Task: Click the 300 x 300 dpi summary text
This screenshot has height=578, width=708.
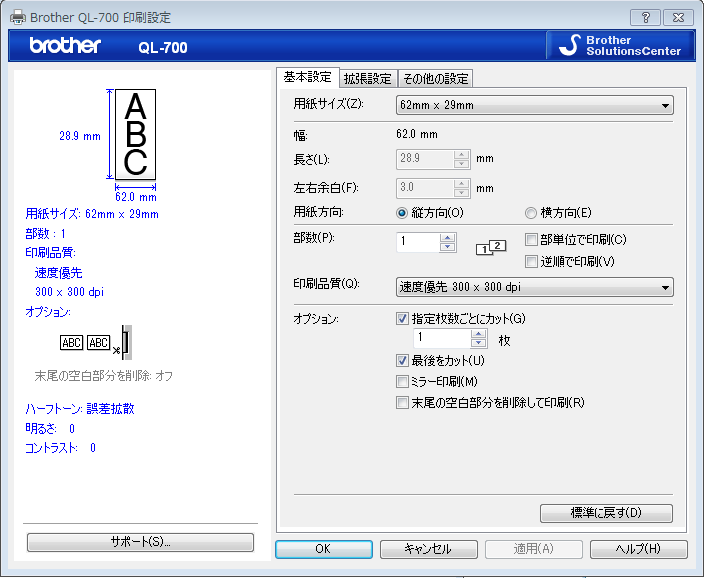Action: click(x=70, y=292)
